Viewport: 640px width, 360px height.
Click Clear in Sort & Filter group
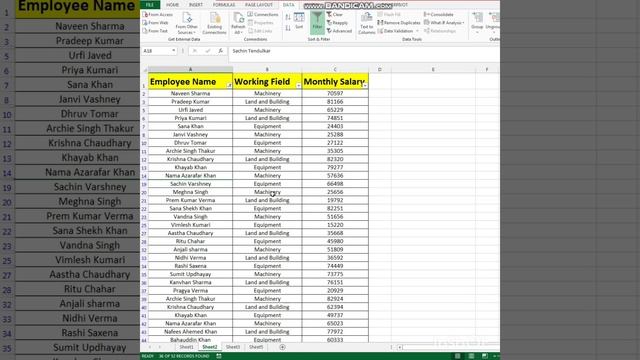[x=335, y=15]
